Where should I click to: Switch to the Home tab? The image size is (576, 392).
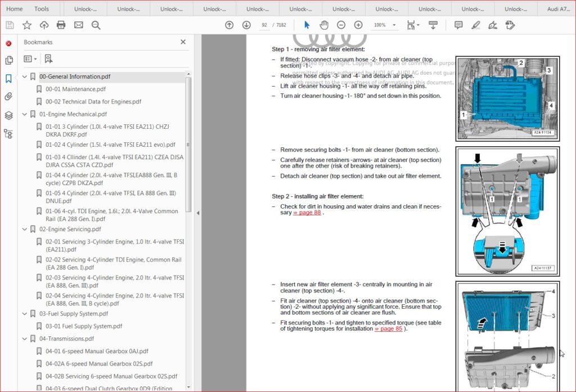pyautogui.click(x=14, y=9)
